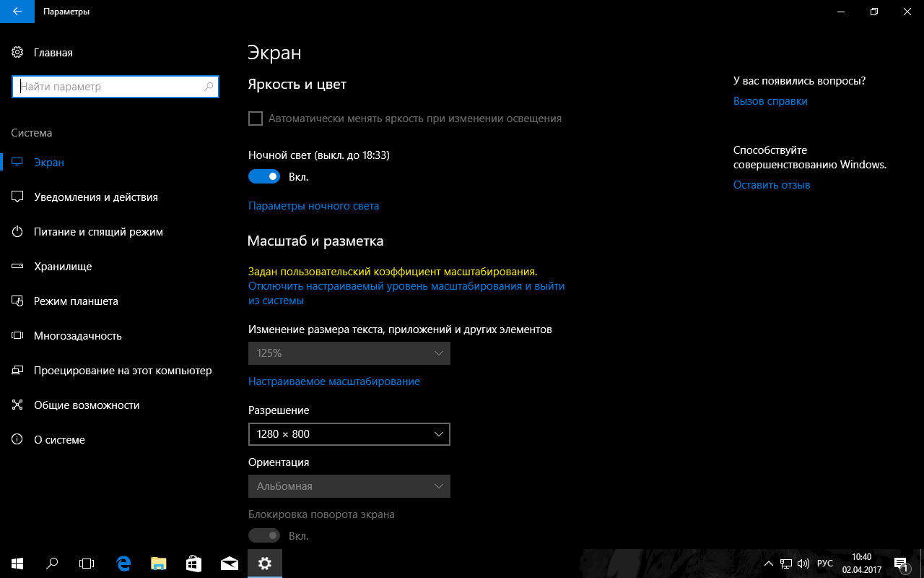Open the volume speaker tray icon

[804, 564]
